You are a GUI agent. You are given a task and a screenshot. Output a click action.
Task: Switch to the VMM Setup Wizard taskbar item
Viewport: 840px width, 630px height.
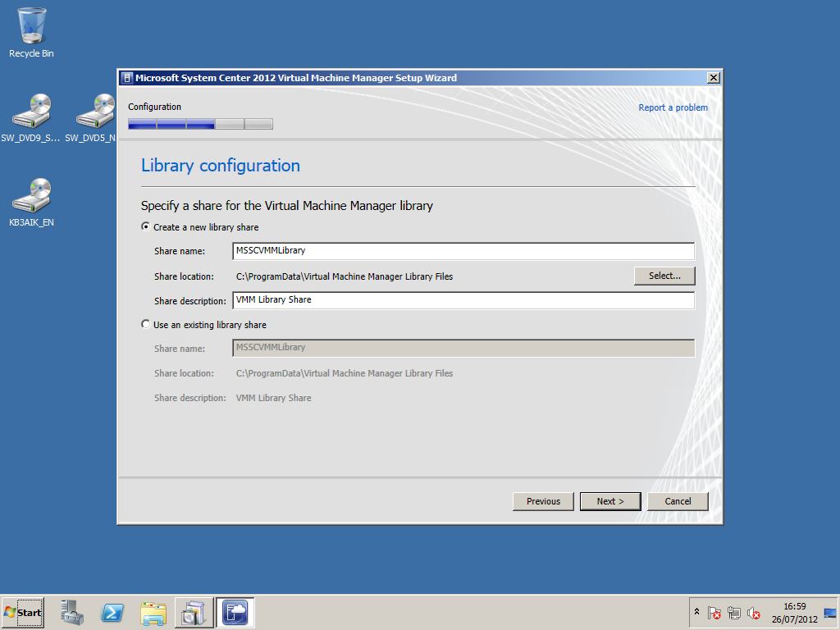(x=235, y=612)
